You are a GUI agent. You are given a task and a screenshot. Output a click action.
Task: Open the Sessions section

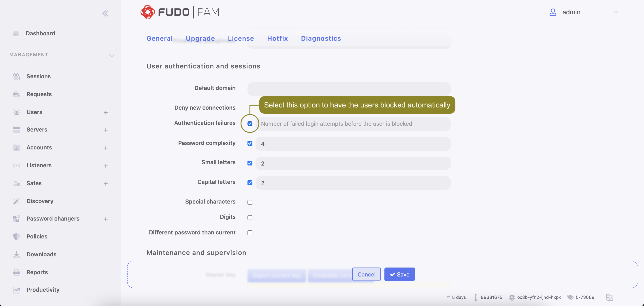click(38, 76)
